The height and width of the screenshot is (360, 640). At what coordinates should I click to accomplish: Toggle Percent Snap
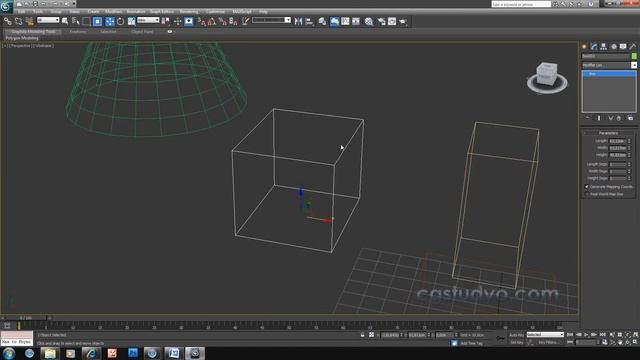point(222,21)
